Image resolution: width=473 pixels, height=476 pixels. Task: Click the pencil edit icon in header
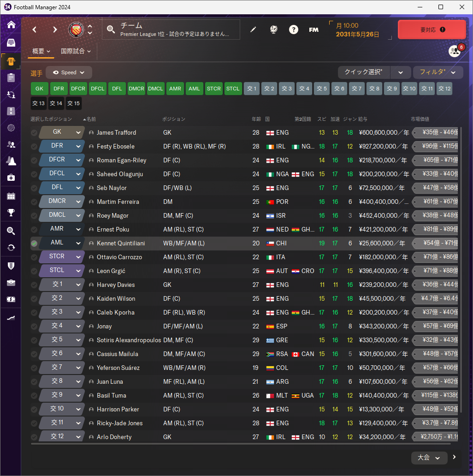click(x=253, y=30)
